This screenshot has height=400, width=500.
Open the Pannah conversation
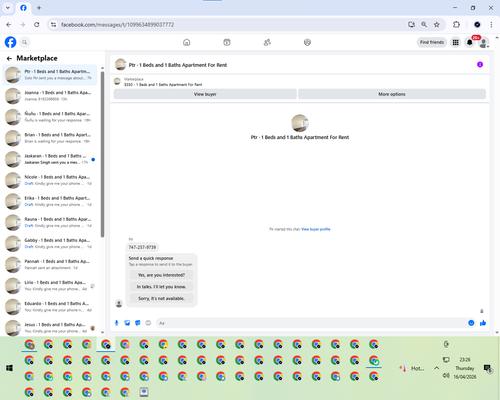point(50,264)
